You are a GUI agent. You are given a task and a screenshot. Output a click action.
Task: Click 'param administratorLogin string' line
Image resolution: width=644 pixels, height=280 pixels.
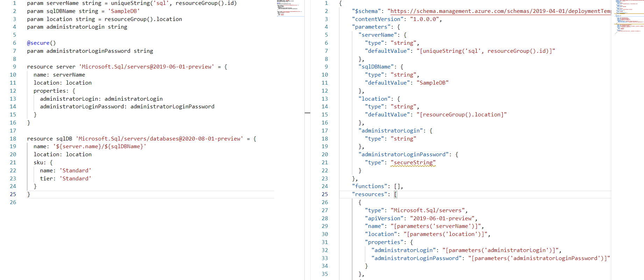coord(77,27)
